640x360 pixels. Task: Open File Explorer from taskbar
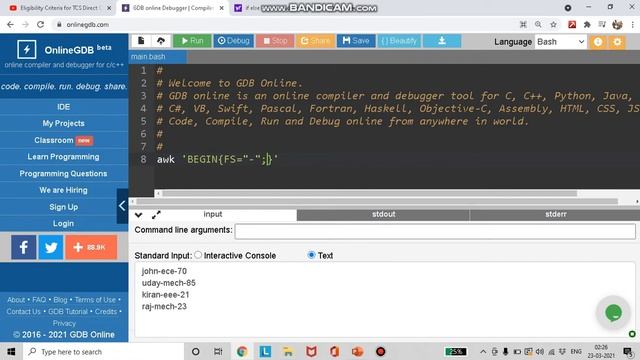[288, 351]
